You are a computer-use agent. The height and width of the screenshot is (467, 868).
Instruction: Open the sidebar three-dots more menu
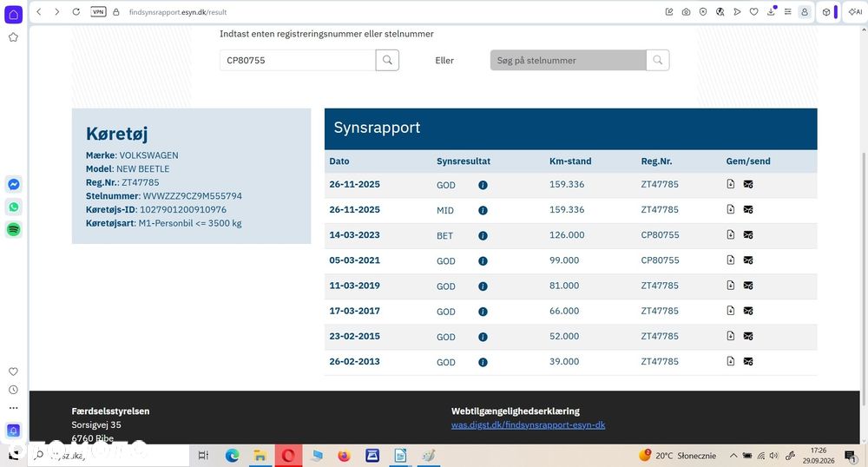pyautogui.click(x=13, y=408)
